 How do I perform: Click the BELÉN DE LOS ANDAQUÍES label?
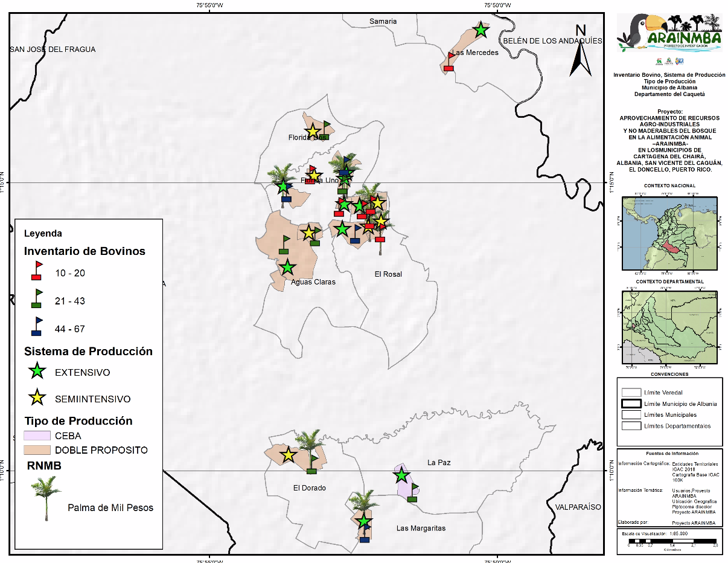point(552,40)
